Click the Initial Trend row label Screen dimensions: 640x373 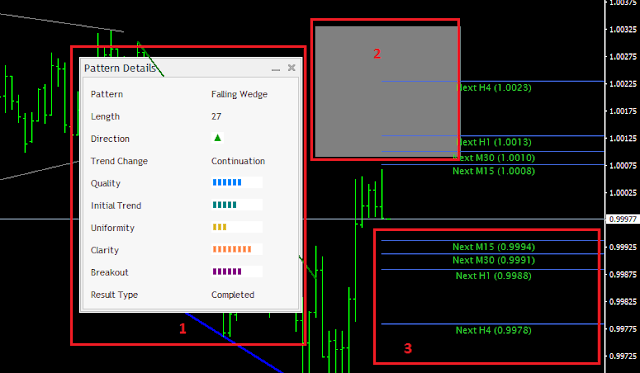(x=116, y=206)
